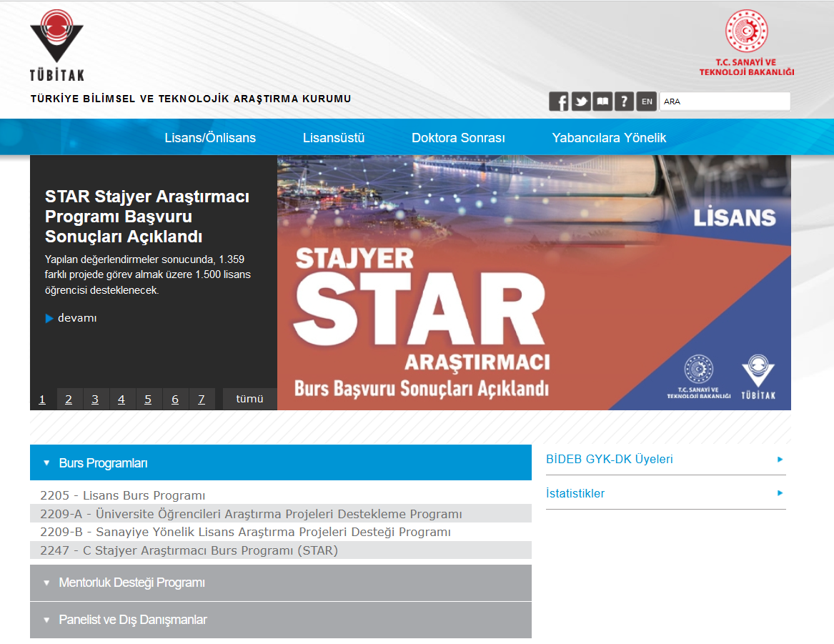
Task: Click the tümü button in slider
Action: click(249, 399)
